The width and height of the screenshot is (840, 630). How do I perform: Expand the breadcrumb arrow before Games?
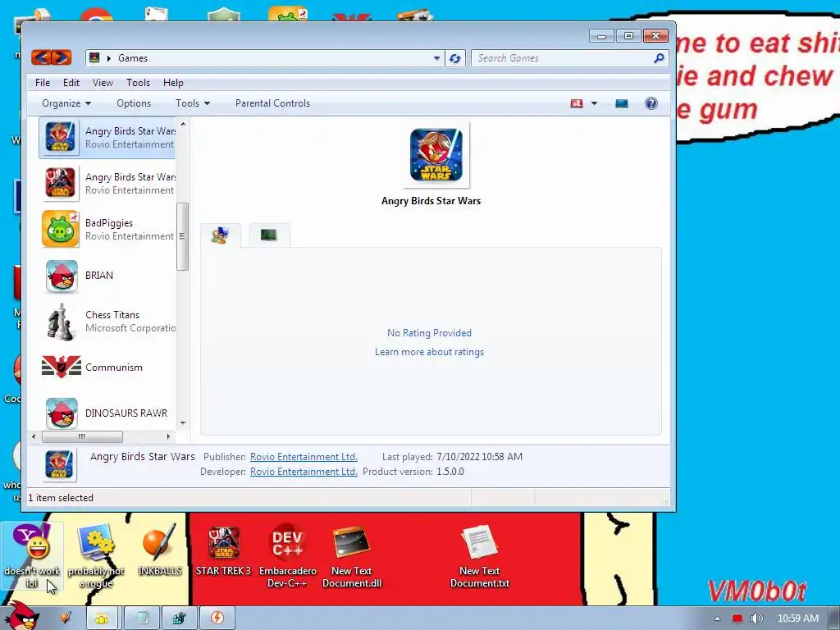109,58
